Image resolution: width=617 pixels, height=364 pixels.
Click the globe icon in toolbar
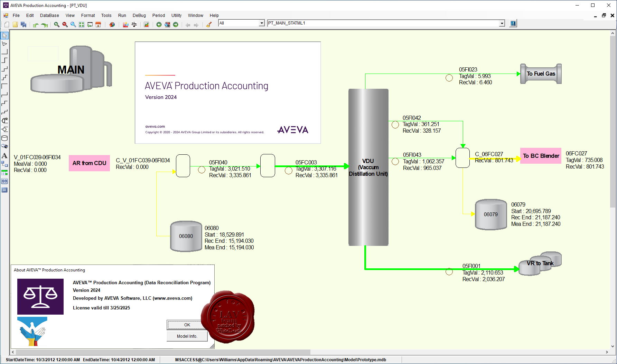pyautogui.click(x=112, y=25)
